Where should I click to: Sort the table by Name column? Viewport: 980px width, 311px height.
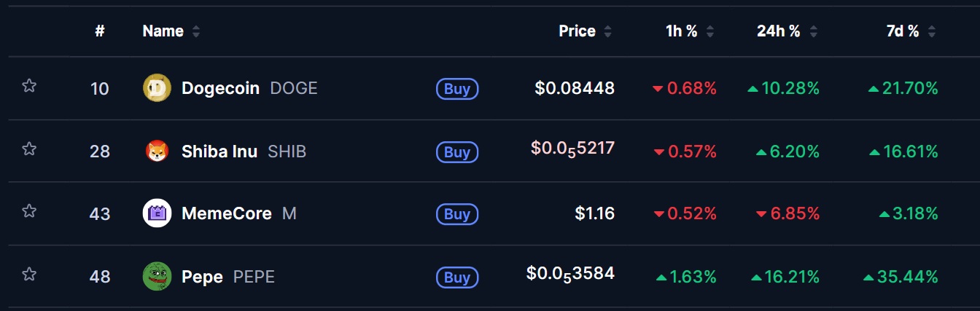[171, 31]
